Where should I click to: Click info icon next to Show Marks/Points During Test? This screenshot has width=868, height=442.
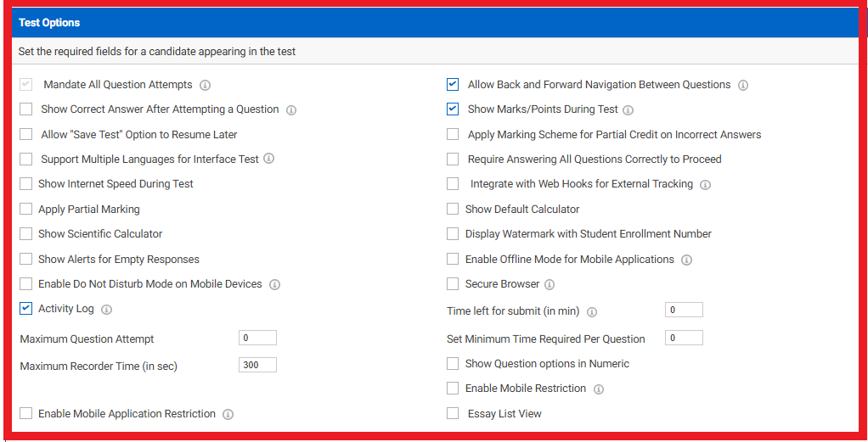(x=628, y=110)
